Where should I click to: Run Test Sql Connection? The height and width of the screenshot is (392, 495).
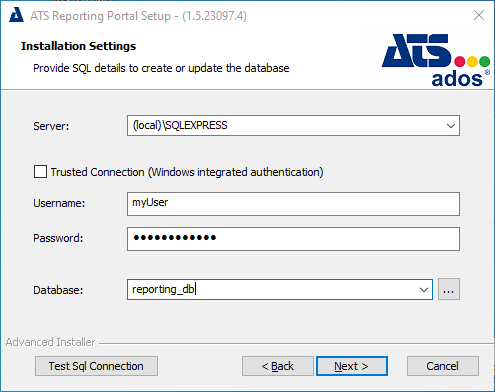click(x=96, y=366)
